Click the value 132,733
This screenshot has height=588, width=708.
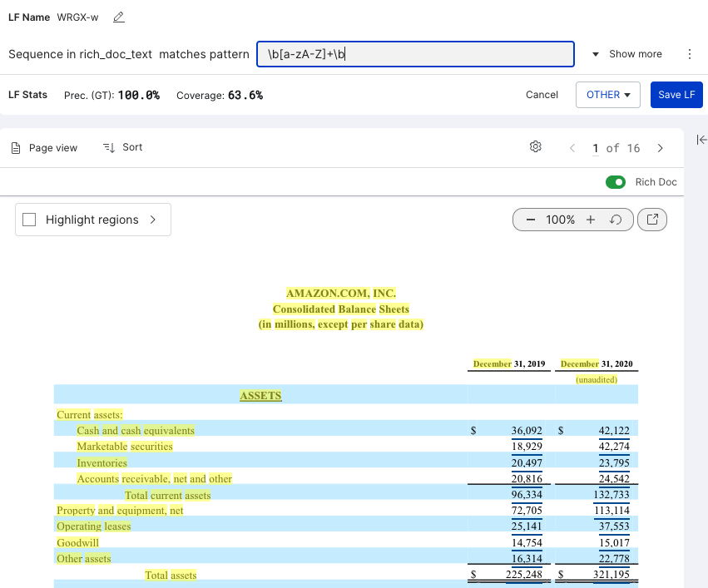(x=611, y=495)
